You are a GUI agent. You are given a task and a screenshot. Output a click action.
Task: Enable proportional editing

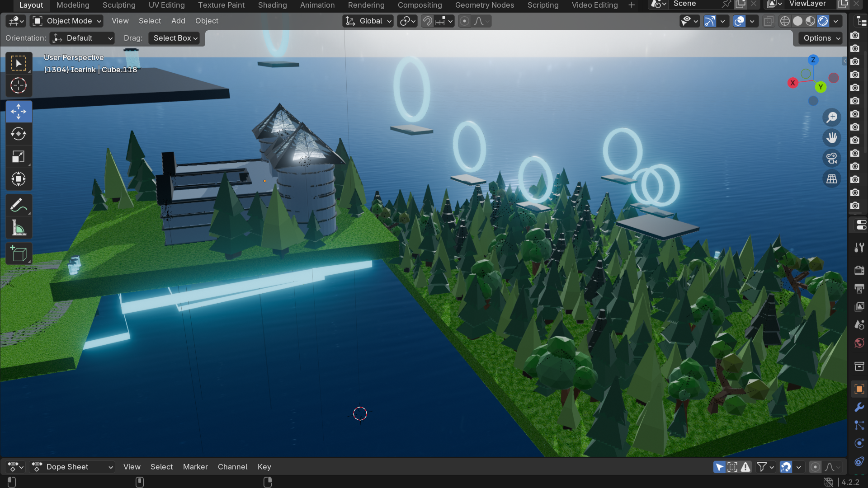coord(464,21)
